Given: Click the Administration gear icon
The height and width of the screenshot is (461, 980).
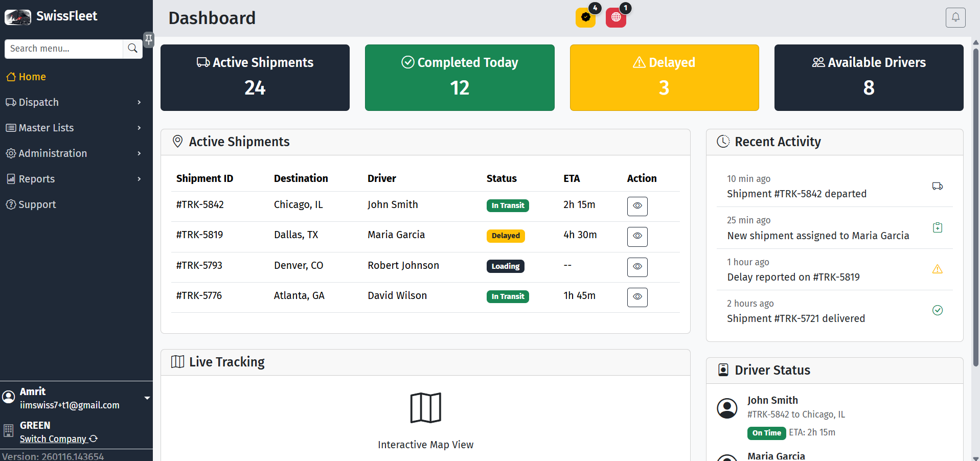Looking at the screenshot, I should point(11,153).
